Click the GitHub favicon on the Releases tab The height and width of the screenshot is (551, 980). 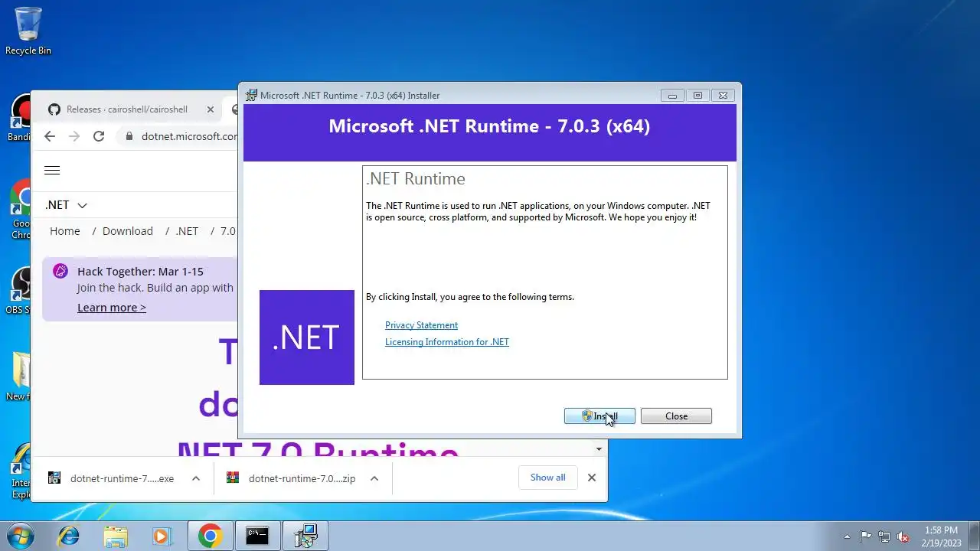point(54,109)
